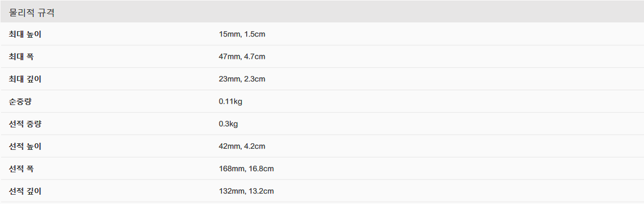
Task: Click the 15mm, 1.5cm value
Action: tap(242, 34)
